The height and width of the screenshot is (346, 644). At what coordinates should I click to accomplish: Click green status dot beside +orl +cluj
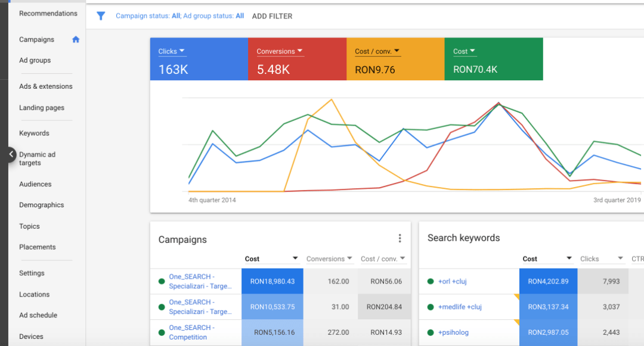[431, 281]
